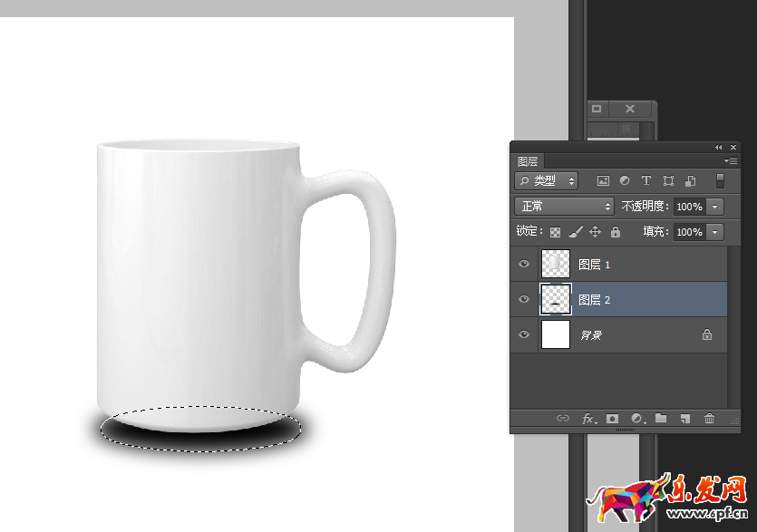Expand the 填充 fill slider arrow

715,232
